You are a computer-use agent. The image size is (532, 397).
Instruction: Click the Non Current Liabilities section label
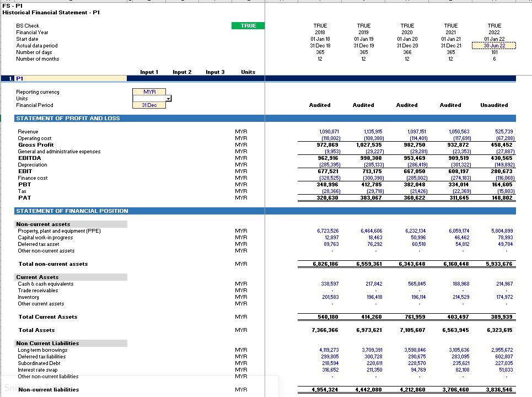point(47,344)
